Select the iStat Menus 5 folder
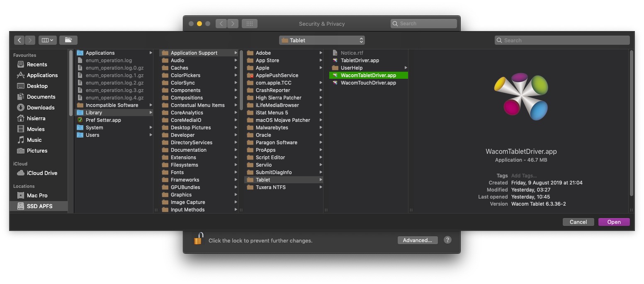The height and width of the screenshot is (284, 644). (284, 112)
